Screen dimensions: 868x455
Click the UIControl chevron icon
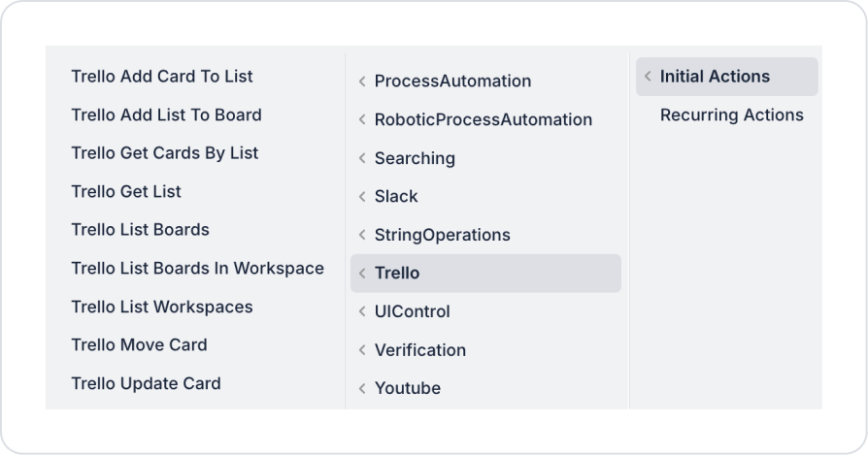click(362, 311)
